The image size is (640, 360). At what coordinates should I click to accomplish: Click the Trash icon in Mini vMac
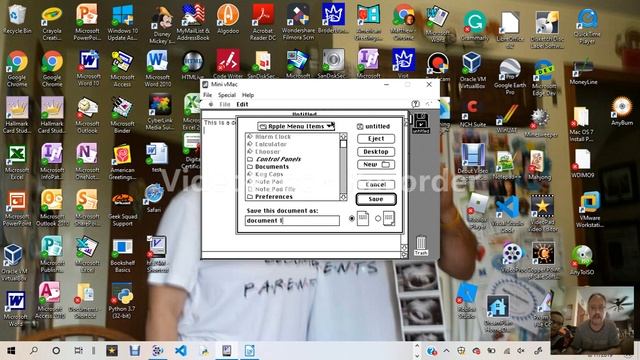(x=421, y=245)
